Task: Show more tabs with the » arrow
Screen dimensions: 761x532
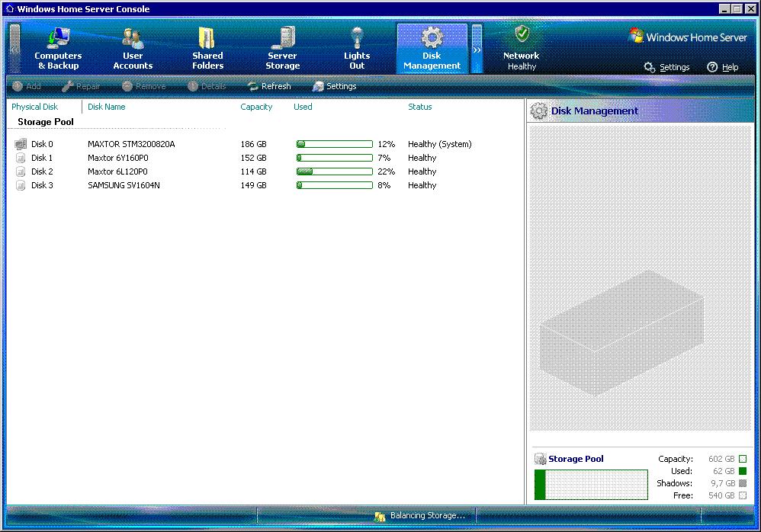Action: coord(477,49)
